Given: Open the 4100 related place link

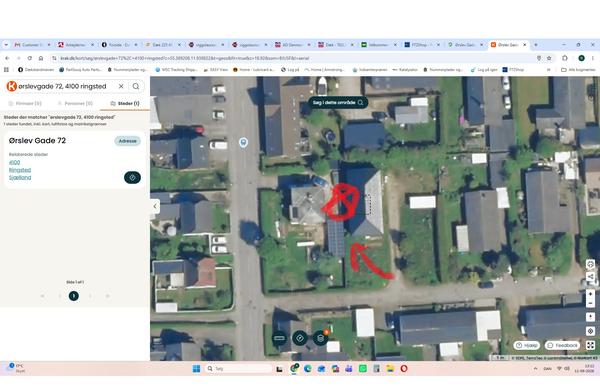Looking at the screenshot, I should [x=15, y=163].
